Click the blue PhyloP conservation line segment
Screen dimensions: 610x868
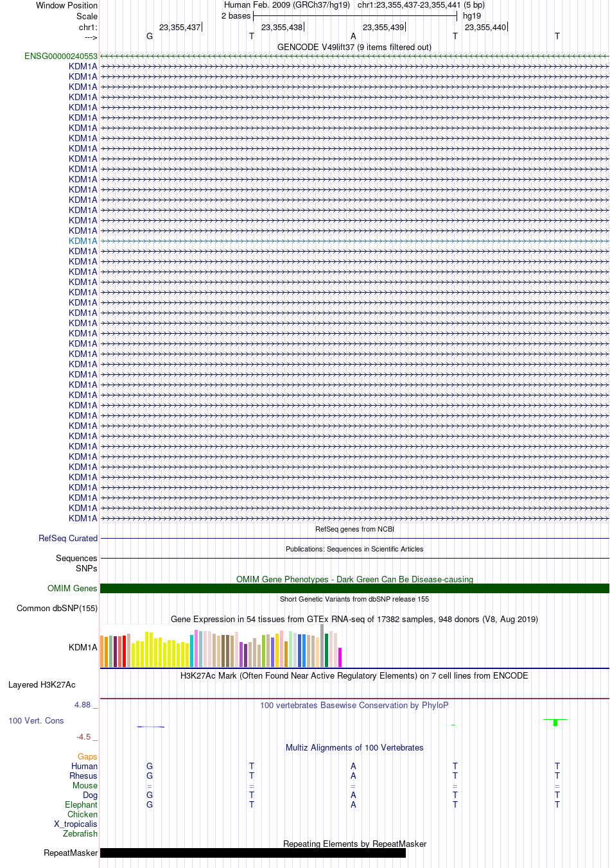(151, 727)
